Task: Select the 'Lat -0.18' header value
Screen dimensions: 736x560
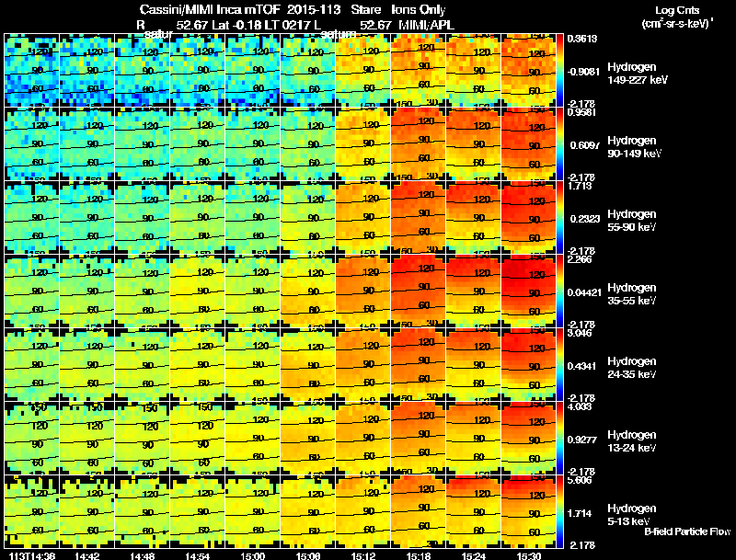Action: pyautogui.click(x=237, y=25)
